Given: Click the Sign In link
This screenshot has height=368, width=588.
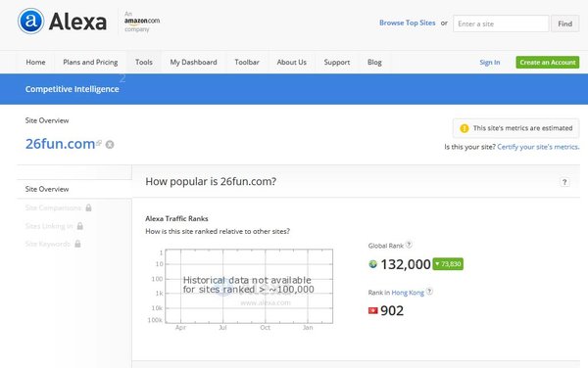Looking at the screenshot, I should tap(490, 62).
